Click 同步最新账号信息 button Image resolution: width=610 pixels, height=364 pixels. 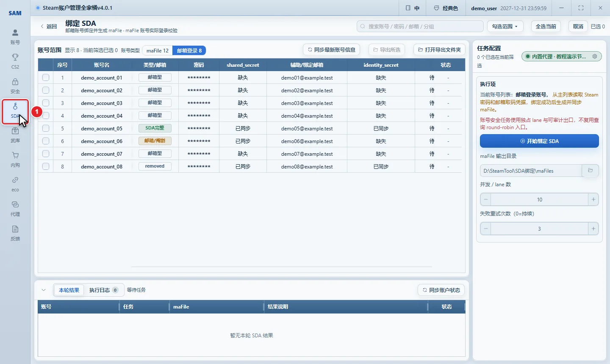point(332,50)
